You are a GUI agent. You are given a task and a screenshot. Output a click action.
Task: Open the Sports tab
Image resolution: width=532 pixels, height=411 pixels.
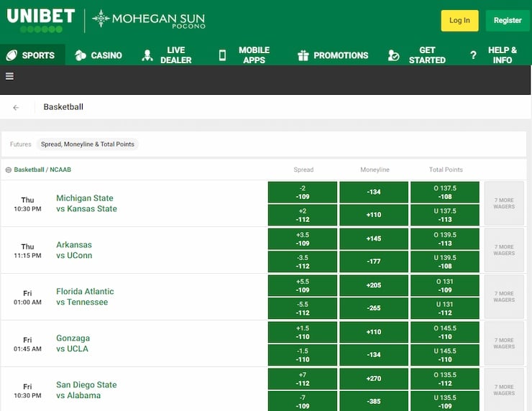pyautogui.click(x=32, y=55)
